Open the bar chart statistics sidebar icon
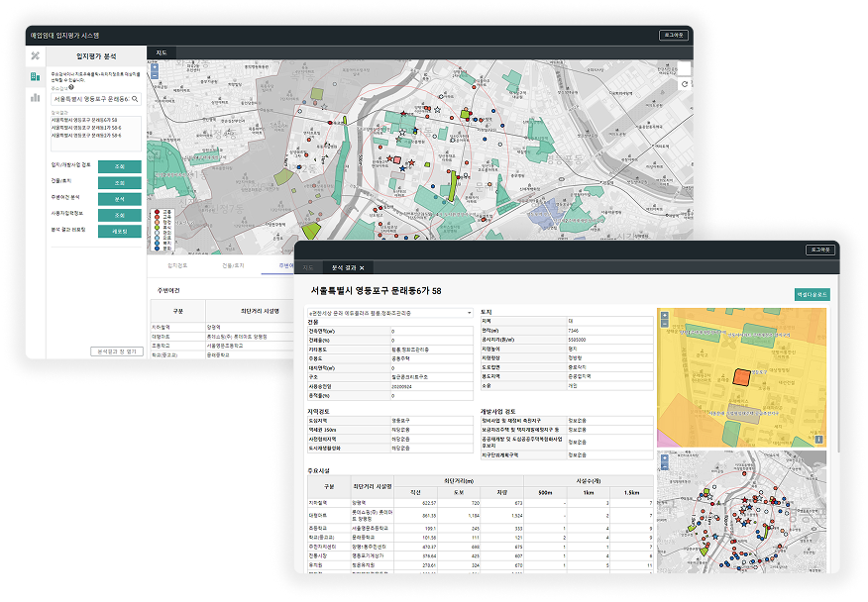The height and width of the screenshot is (602, 868). [x=35, y=97]
